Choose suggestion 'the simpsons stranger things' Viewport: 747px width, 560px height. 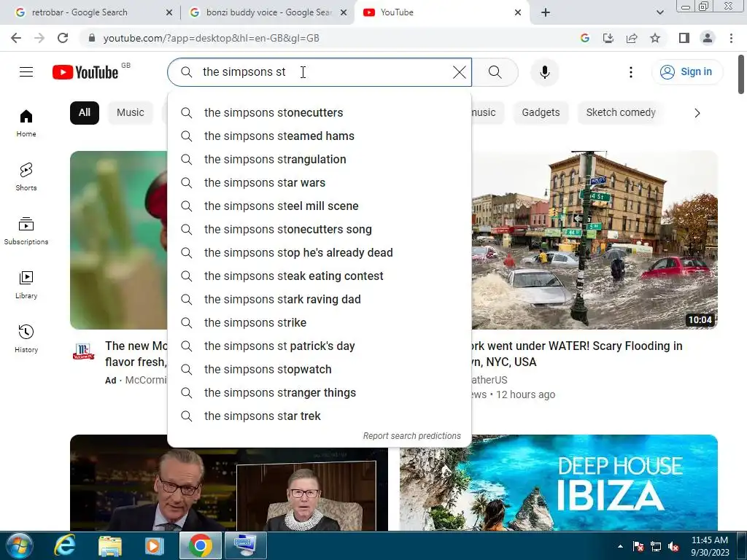pos(320,393)
